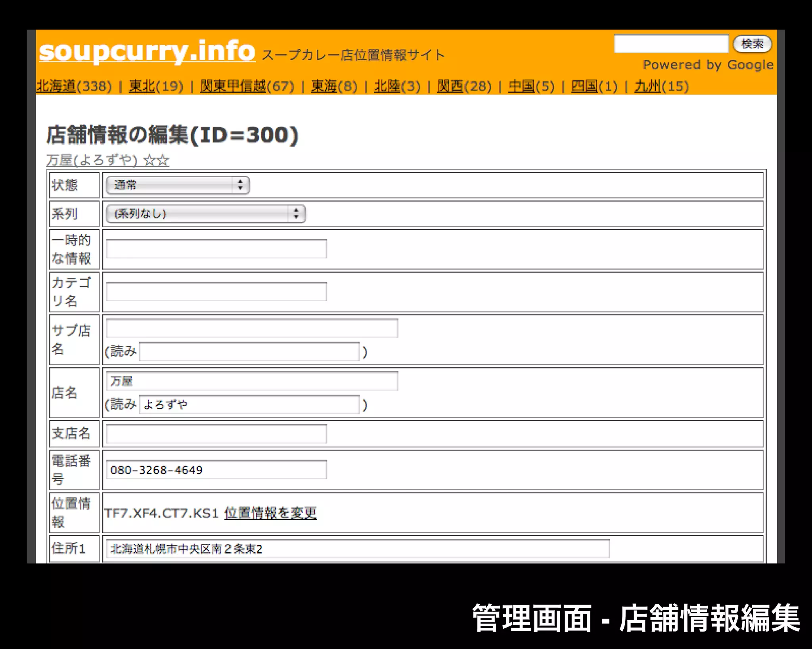Open the 東北 region link

pos(142,86)
